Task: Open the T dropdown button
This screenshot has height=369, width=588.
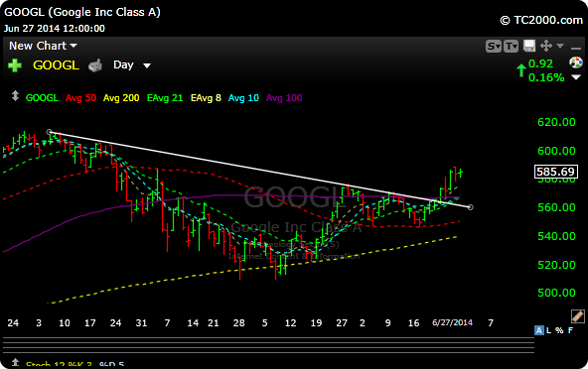Action: 511,46
